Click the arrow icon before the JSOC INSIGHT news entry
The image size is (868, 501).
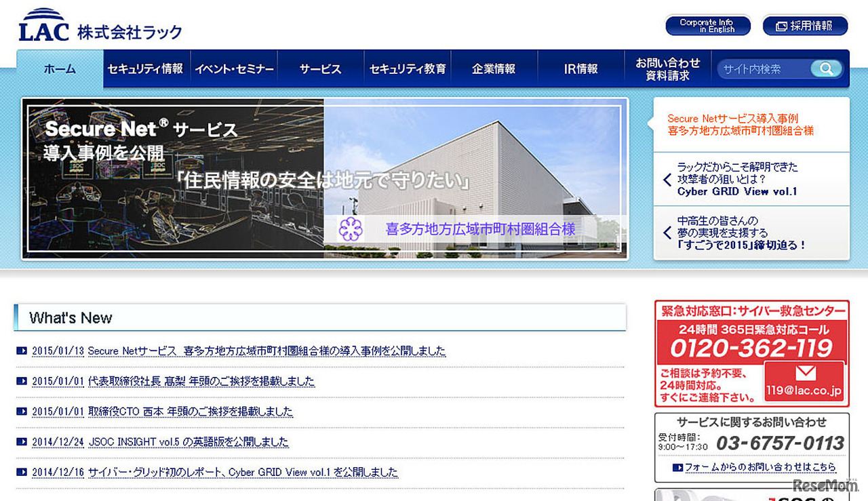pyautogui.click(x=20, y=442)
